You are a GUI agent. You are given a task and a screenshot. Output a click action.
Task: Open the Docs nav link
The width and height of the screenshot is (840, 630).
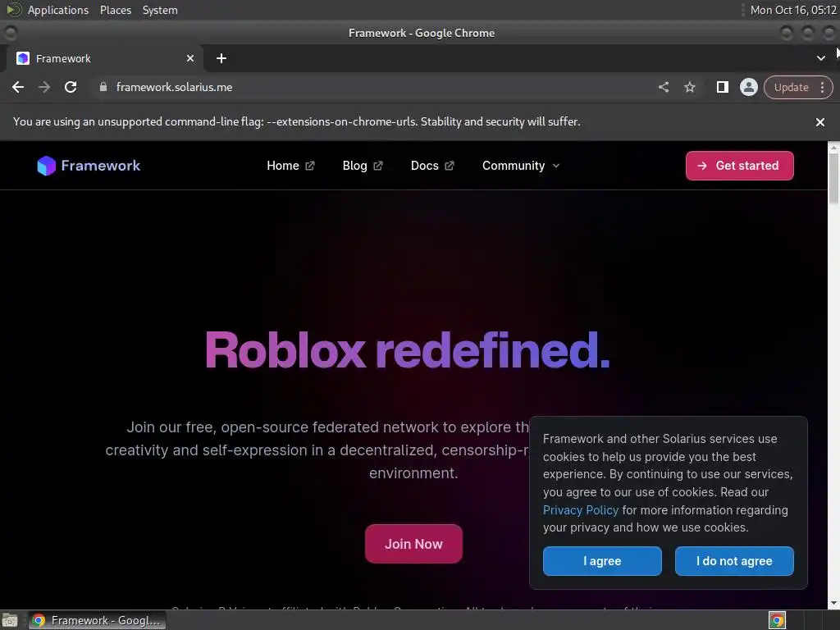click(432, 166)
